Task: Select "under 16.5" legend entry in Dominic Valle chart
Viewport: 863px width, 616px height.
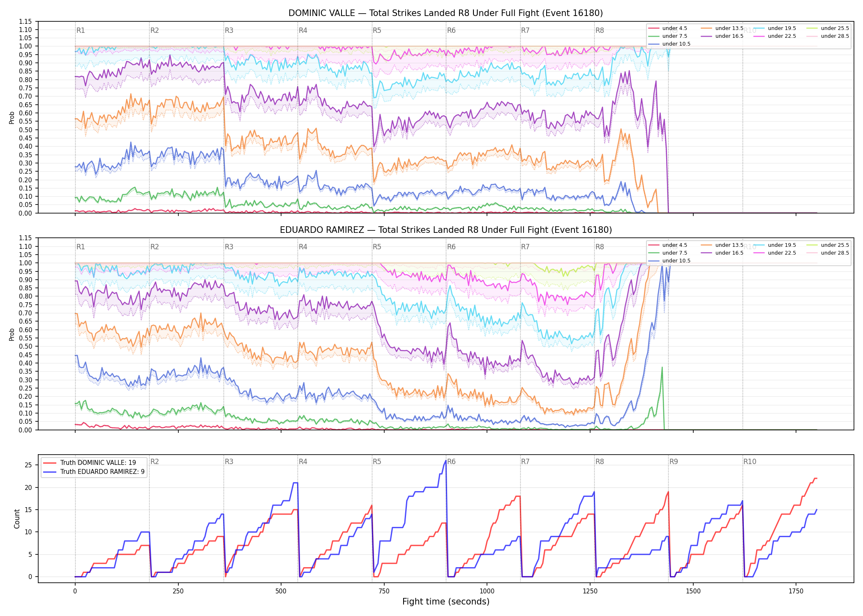Action: [722, 36]
